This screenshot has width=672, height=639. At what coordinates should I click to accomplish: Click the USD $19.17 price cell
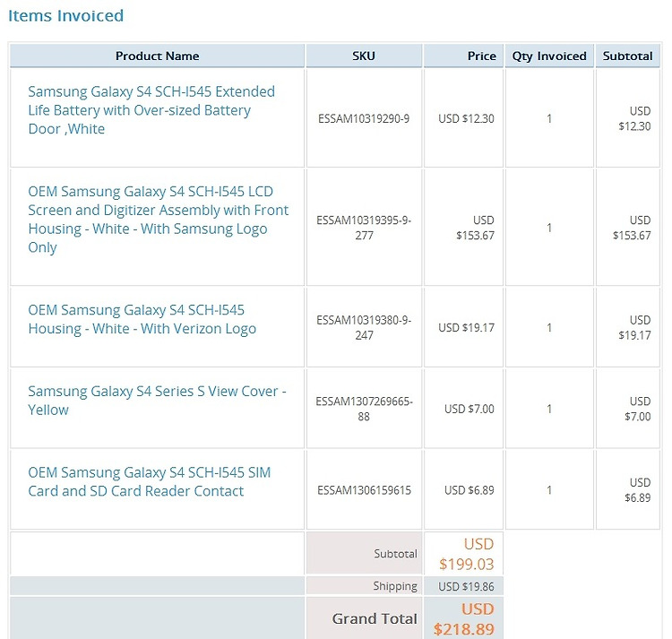tap(466, 328)
